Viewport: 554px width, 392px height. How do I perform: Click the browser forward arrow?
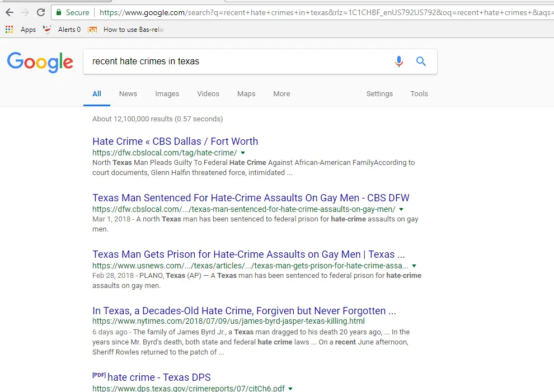tap(25, 12)
